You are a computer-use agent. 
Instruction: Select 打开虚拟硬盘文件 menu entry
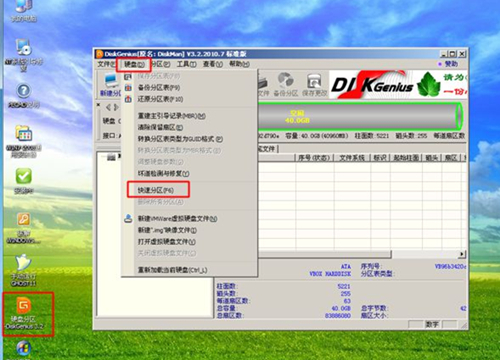(190, 241)
